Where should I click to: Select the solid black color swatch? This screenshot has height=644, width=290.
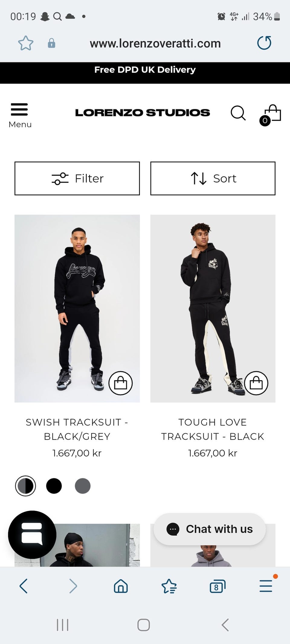coord(54,486)
